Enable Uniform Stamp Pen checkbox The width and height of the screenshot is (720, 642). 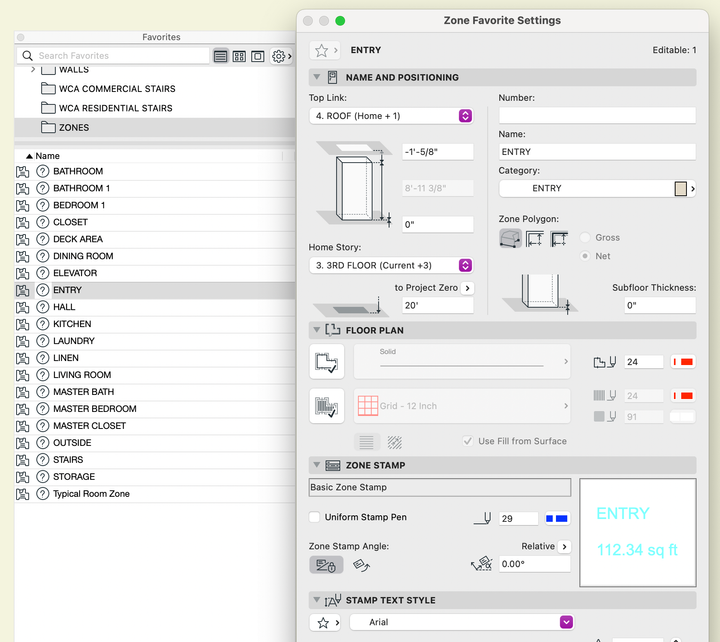coord(315,517)
